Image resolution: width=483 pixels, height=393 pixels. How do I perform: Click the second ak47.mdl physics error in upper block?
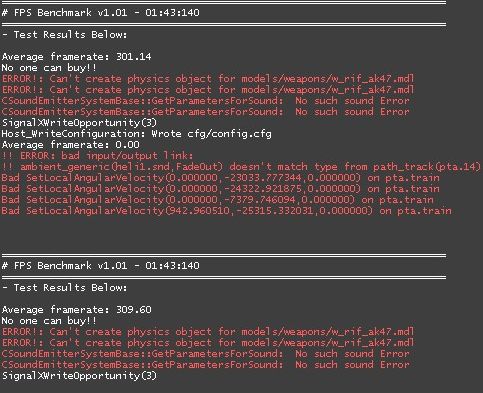click(208, 90)
